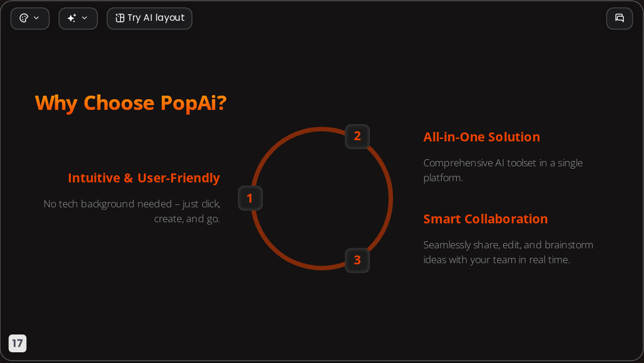The width and height of the screenshot is (644, 363).
Task: Select the Why Choose PopAi? title
Action: click(x=131, y=103)
